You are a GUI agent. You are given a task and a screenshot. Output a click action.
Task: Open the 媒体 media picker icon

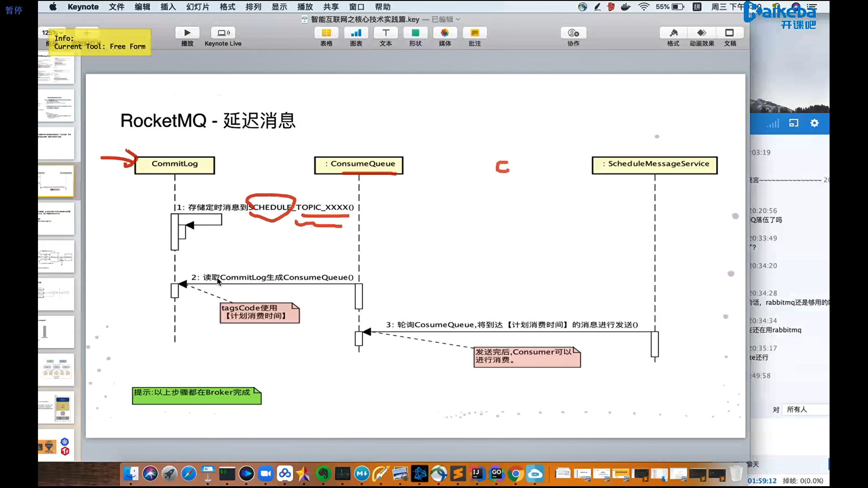pyautogui.click(x=445, y=33)
